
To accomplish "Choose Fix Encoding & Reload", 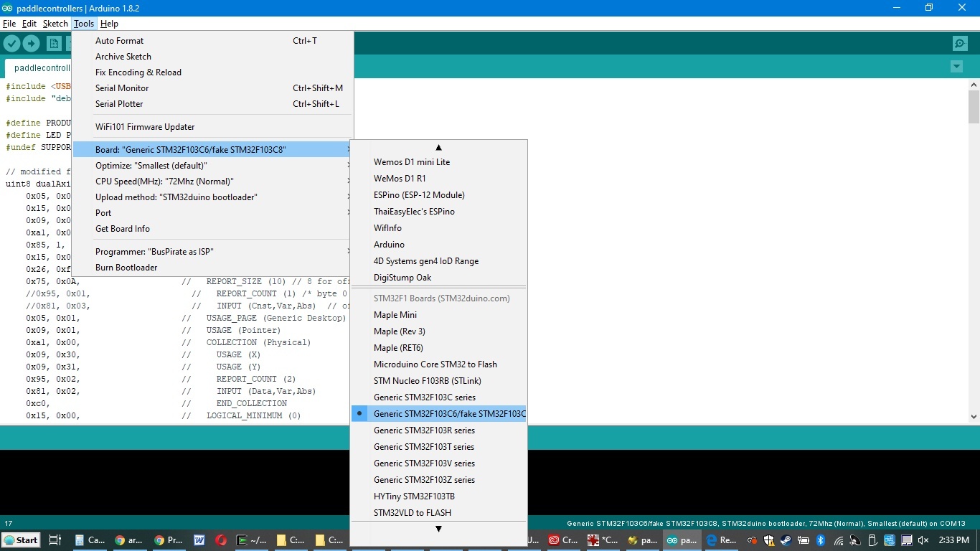I will click(x=213, y=72).
